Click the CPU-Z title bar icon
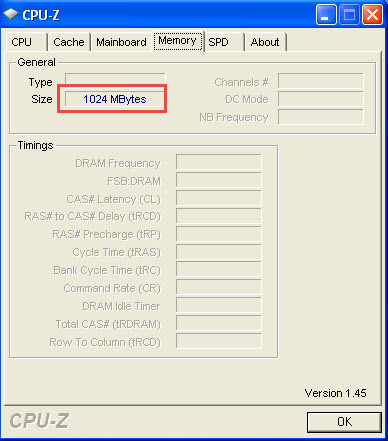Screen dimensions: 388x441 pyautogui.click(x=11, y=14)
